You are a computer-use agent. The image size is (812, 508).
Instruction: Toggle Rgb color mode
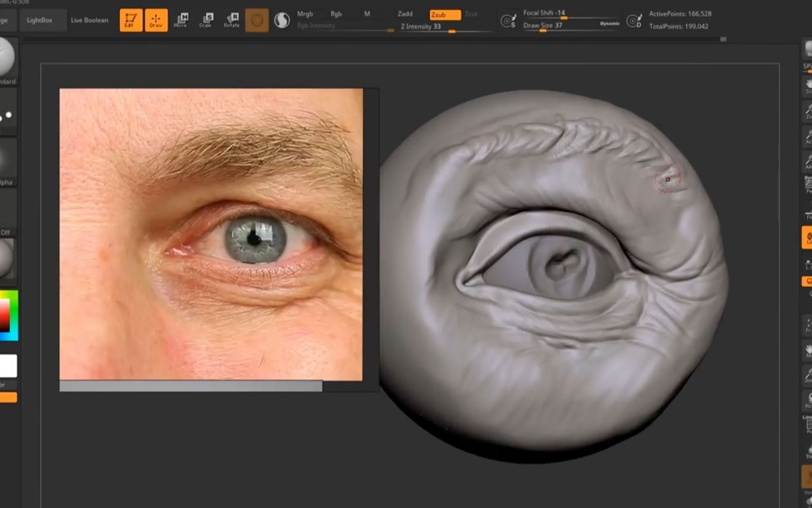(x=336, y=14)
